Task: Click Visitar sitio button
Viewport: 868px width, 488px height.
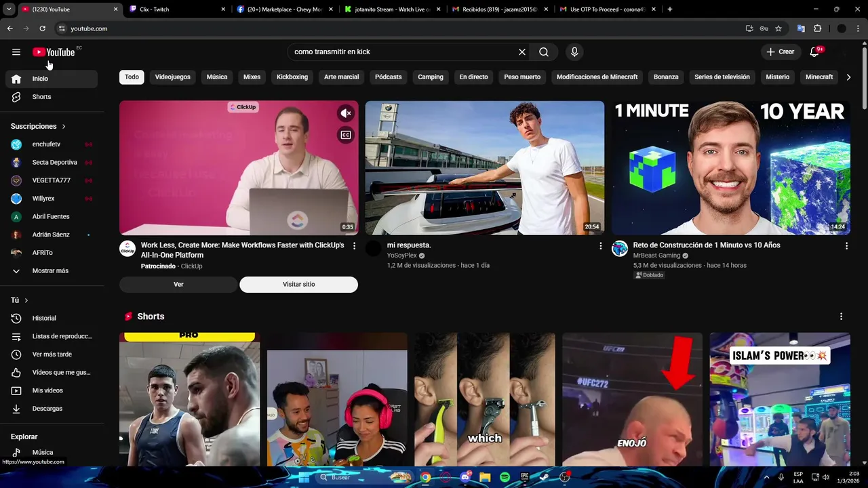Action: coord(298,285)
